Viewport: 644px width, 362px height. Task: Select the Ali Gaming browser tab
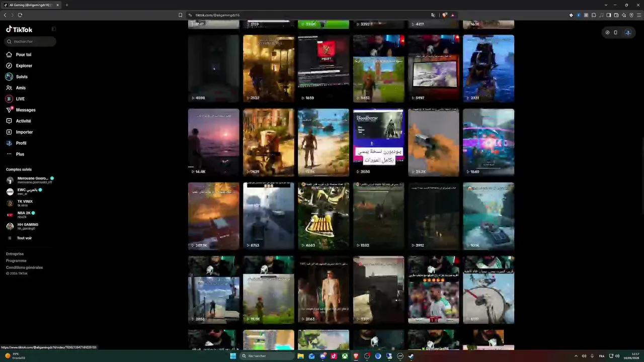click(x=32, y=5)
